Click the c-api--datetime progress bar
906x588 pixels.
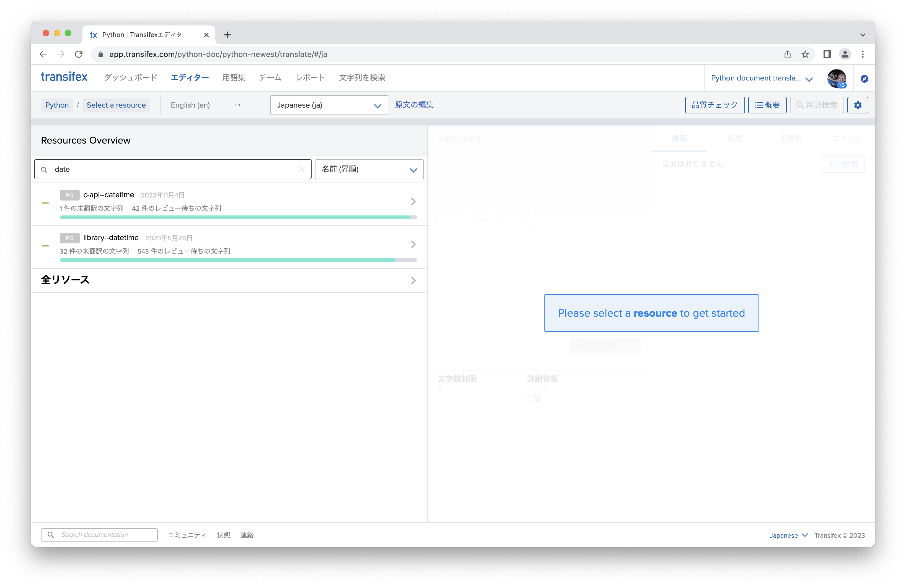pos(238,217)
